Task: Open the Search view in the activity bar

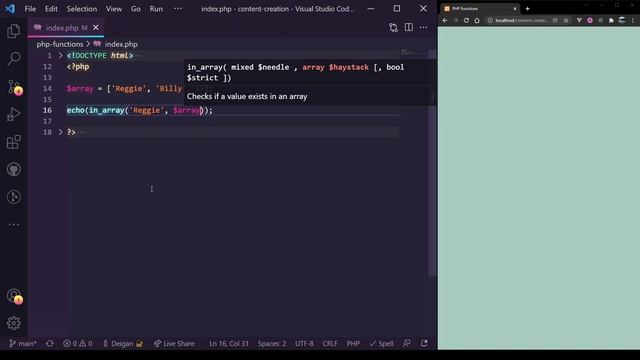Action: 13,58
